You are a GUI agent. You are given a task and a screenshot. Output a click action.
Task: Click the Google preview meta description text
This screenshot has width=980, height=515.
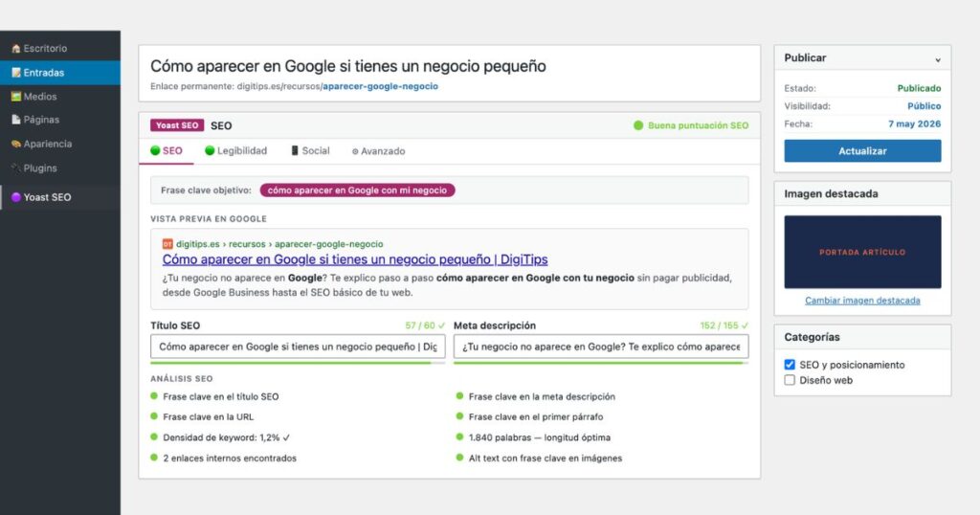[x=447, y=285]
